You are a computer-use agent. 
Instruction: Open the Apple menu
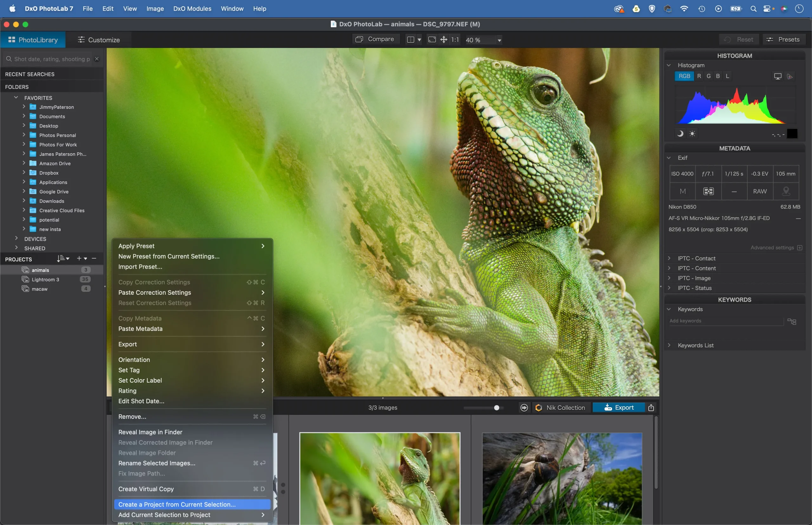point(12,9)
